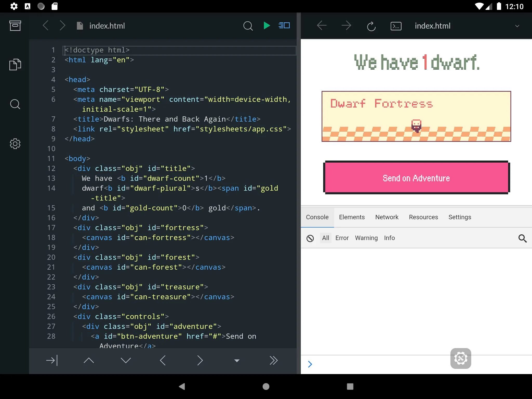Open the sidebar settings gear
The height and width of the screenshot is (399, 532).
[x=15, y=143]
